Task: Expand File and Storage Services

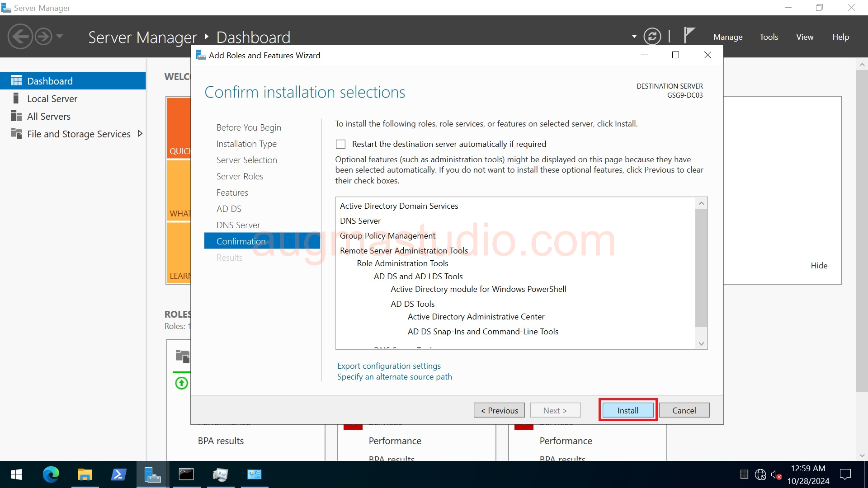Action: [x=140, y=134]
